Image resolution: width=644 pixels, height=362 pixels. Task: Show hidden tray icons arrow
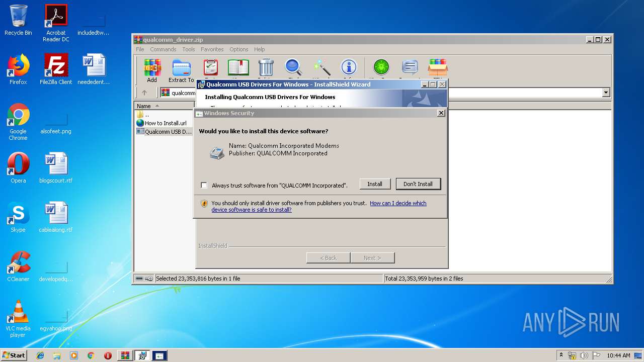(561, 355)
